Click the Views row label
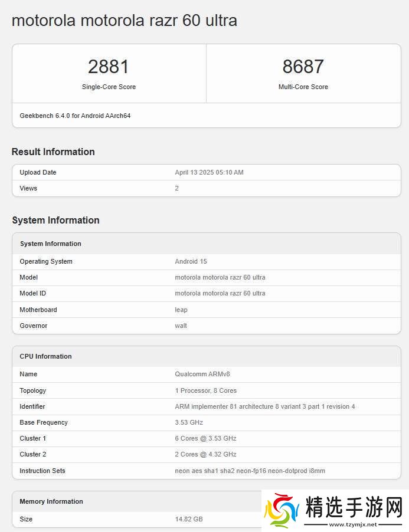The height and width of the screenshot is (532, 409). (x=28, y=188)
